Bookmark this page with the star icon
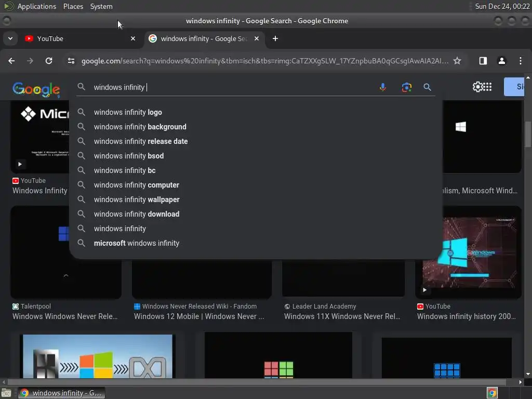Image resolution: width=532 pixels, height=399 pixels. click(457, 61)
